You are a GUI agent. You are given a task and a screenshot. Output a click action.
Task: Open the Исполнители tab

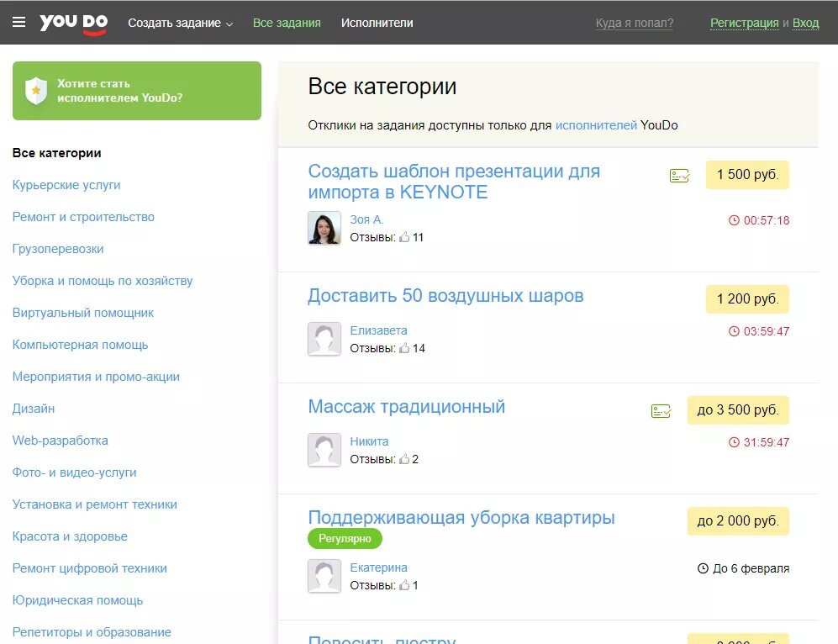pyautogui.click(x=377, y=23)
